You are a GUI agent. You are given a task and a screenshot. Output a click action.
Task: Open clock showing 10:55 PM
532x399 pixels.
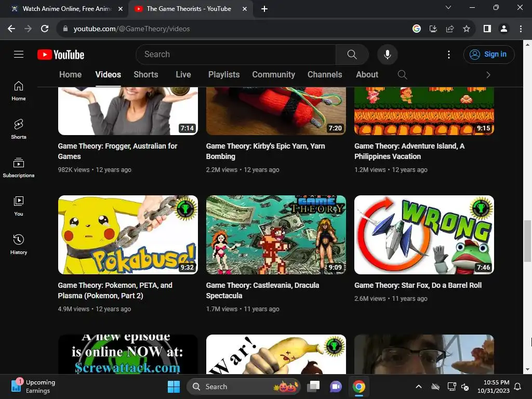point(494,387)
